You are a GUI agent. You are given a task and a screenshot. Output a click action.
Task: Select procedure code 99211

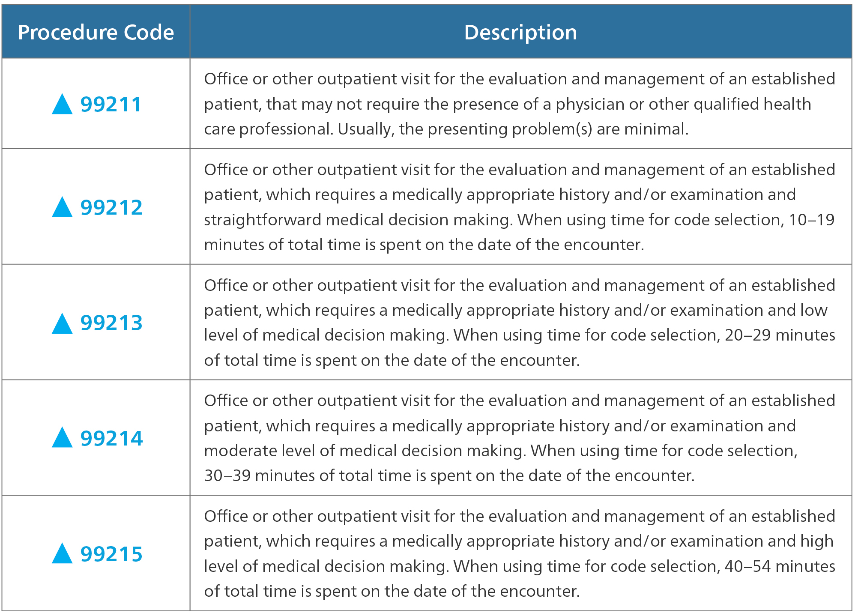pos(111,104)
